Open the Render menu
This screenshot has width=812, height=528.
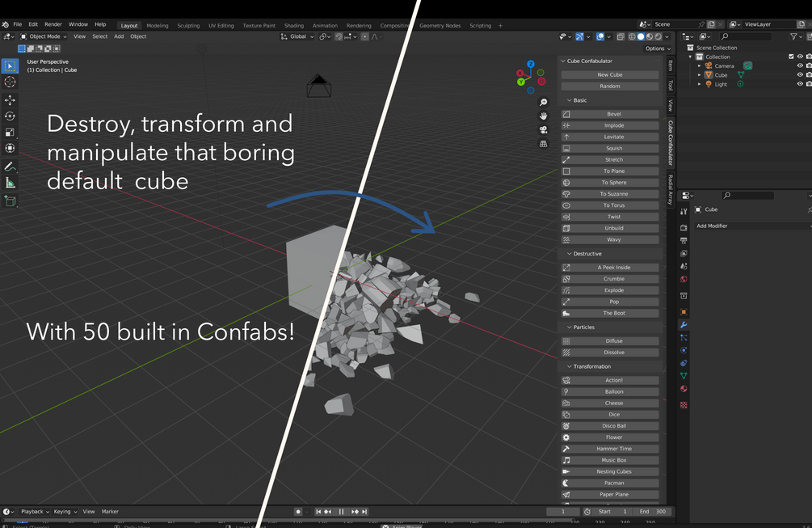(53, 24)
